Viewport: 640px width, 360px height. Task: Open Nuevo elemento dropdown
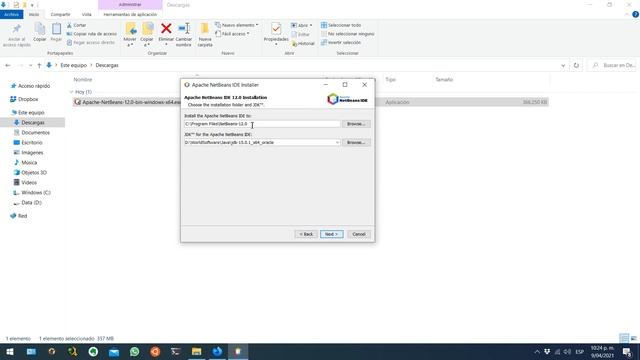pos(237,25)
